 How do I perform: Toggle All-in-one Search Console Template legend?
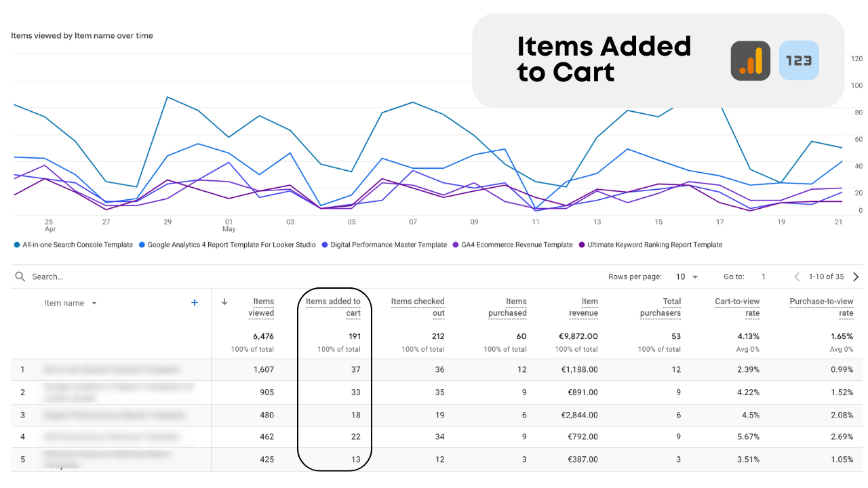[73, 245]
